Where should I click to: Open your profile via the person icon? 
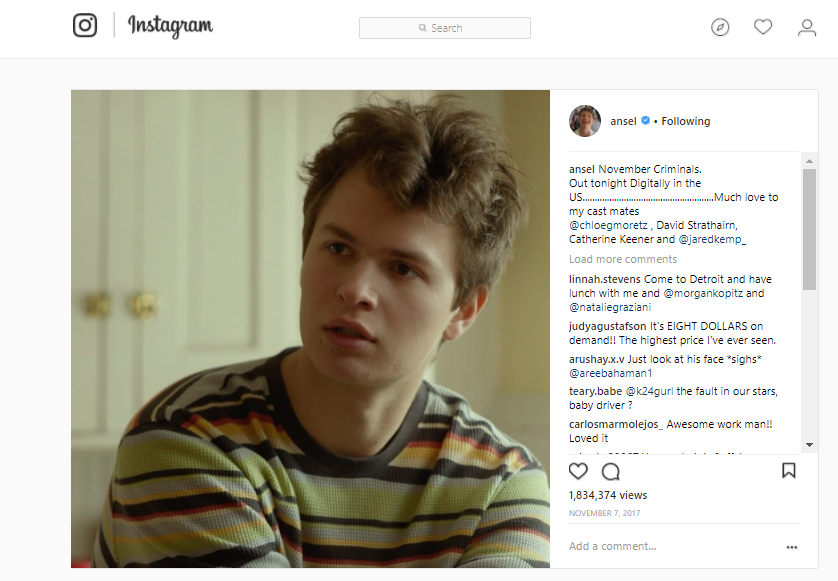pyautogui.click(x=806, y=27)
